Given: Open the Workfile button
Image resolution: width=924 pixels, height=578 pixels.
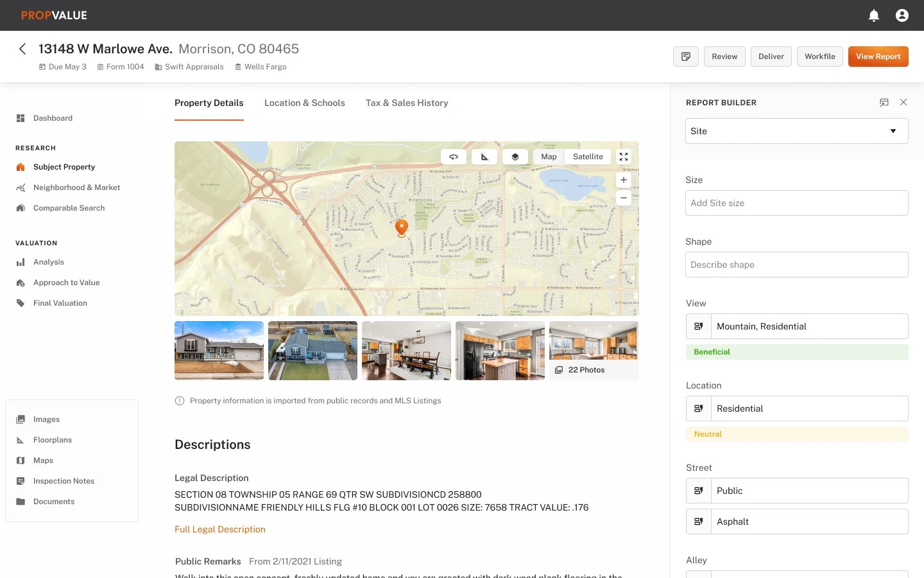Looking at the screenshot, I should pyautogui.click(x=820, y=57).
